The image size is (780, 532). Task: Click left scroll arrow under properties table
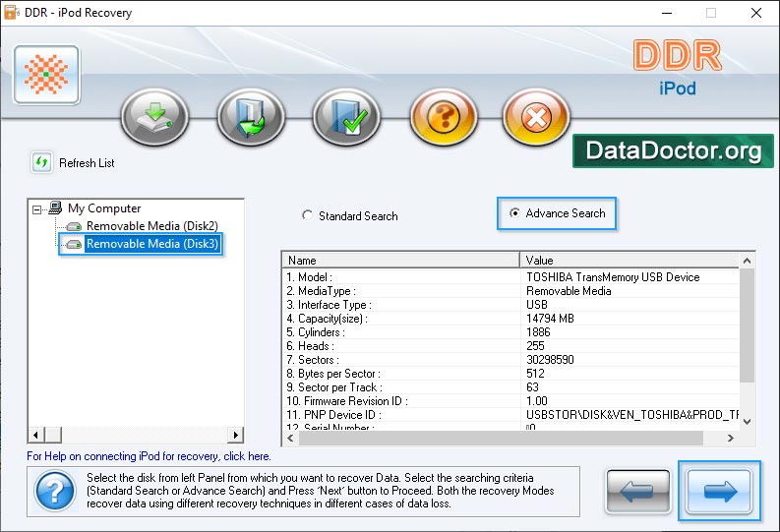pyautogui.click(x=290, y=438)
